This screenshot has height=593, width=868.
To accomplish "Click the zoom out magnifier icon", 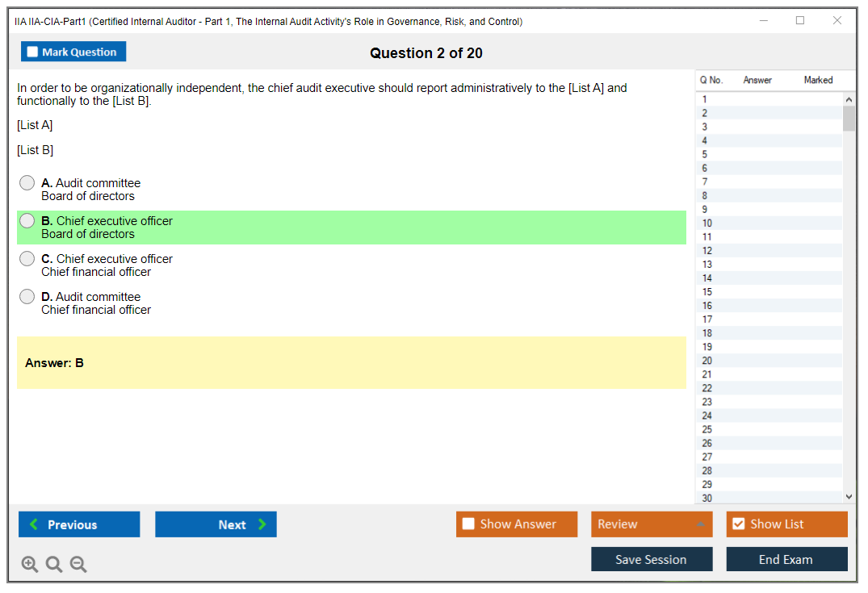I will [78, 565].
